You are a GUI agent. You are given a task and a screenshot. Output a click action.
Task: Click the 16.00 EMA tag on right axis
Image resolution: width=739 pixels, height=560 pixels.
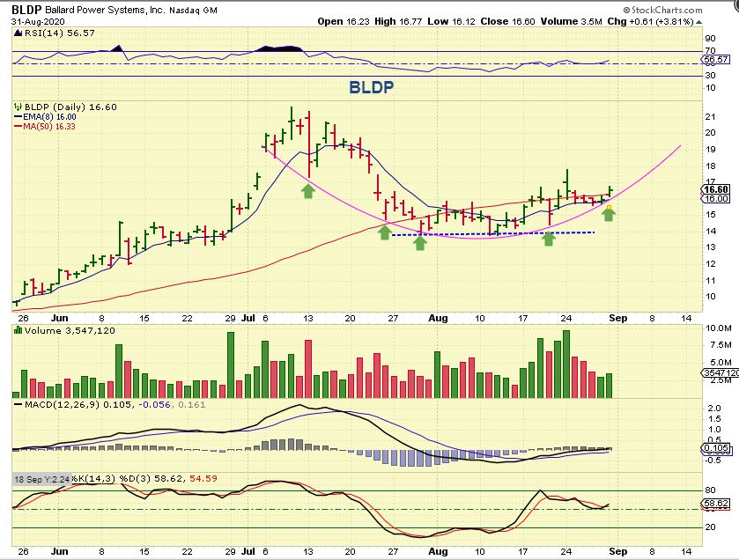click(716, 199)
